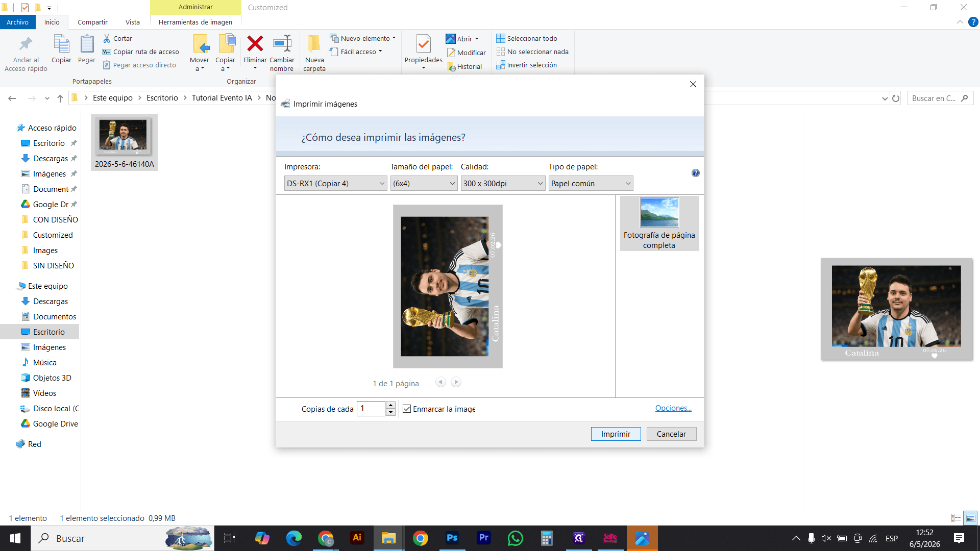This screenshot has width=980, height=551.
Task: Open the Calidad 300 x 300dpi dropdown
Action: [503, 184]
